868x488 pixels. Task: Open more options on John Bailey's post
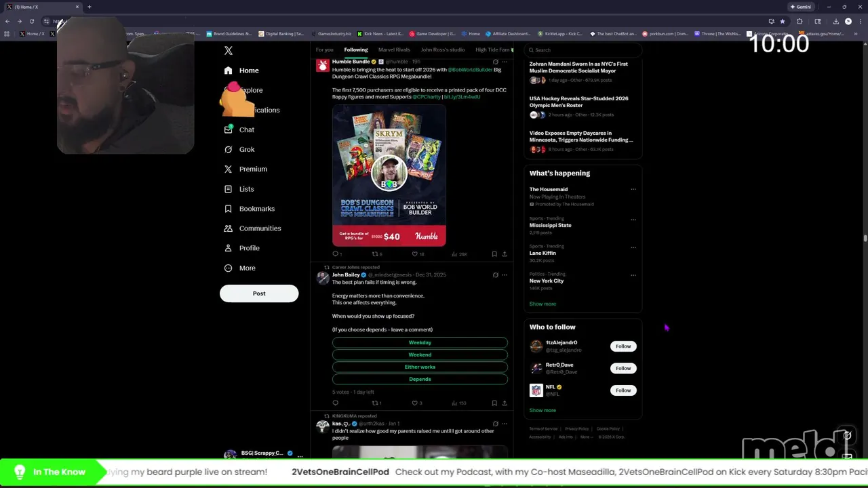[504, 275]
